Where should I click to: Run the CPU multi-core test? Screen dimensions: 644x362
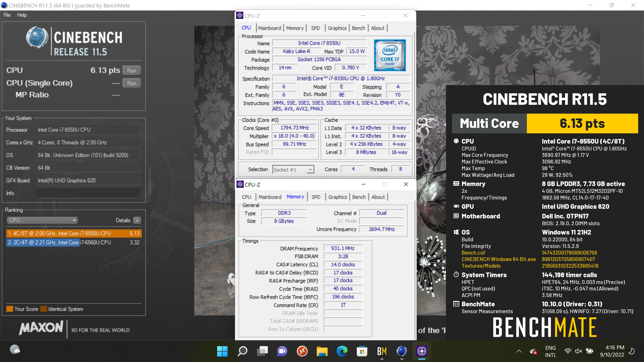(x=132, y=70)
